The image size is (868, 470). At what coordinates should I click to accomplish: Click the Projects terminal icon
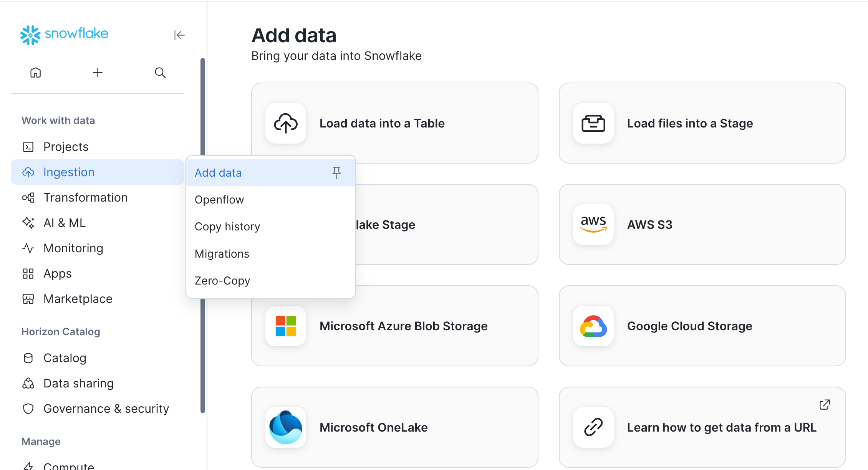[28, 147]
